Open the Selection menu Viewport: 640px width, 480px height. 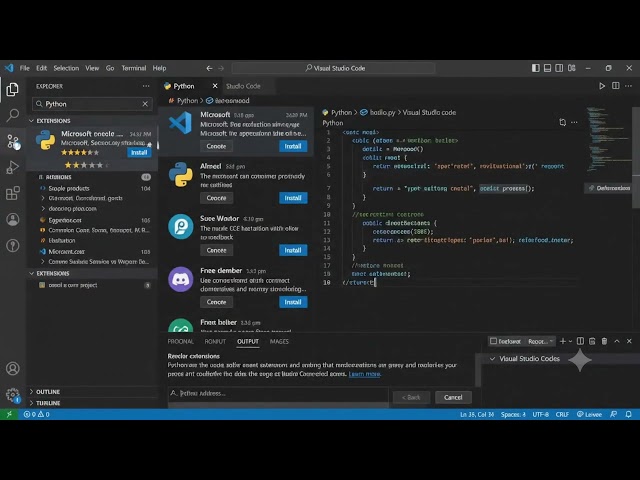(66, 68)
